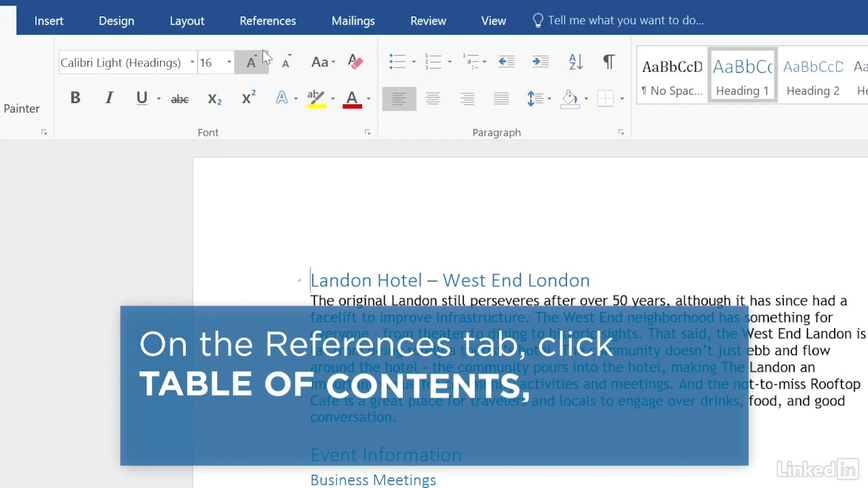Open the Paragraph dialog launcher

620,132
